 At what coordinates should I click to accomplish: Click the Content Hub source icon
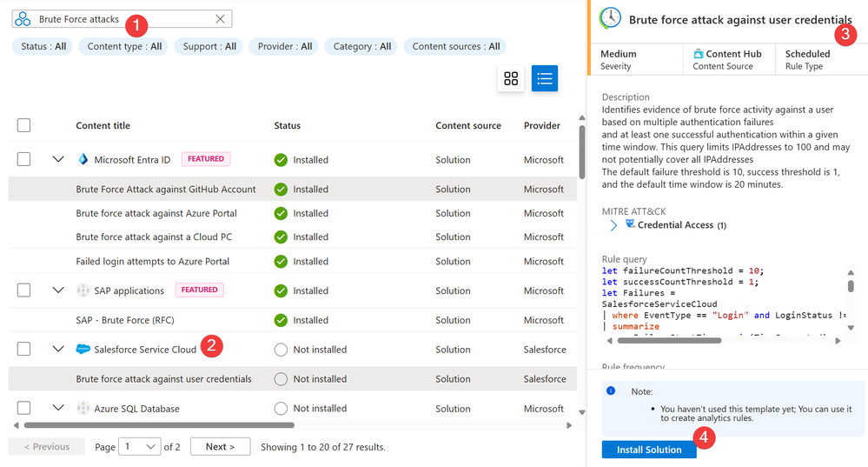(698, 54)
